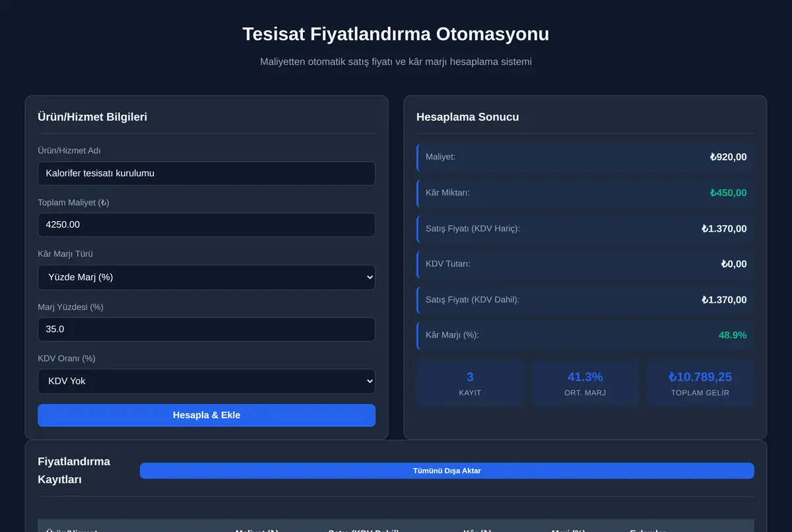The image size is (792, 532).
Task: Click the Hesaplama Sonucu panel title
Action: point(467,117)
